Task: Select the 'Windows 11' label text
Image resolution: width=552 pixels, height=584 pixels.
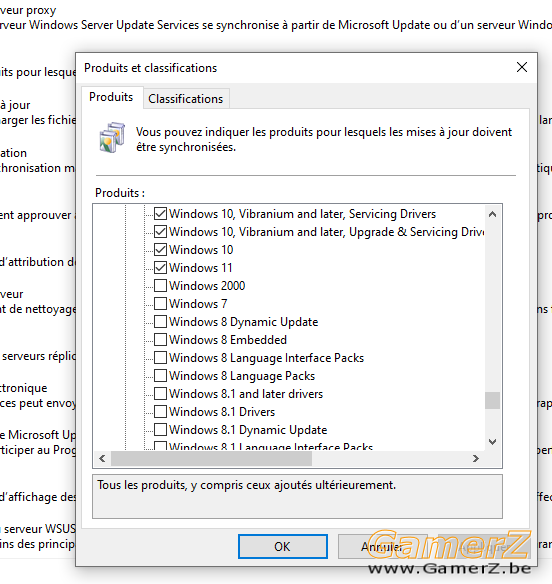Action: 200,268
